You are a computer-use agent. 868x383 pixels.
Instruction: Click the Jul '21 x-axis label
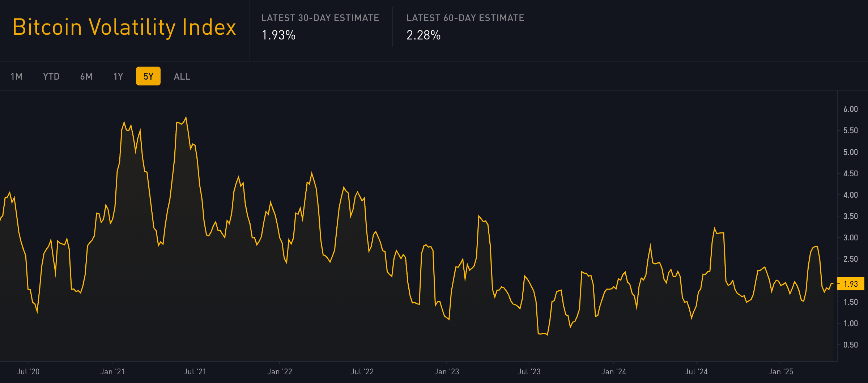pyautogui.click(x=195, y=372)
